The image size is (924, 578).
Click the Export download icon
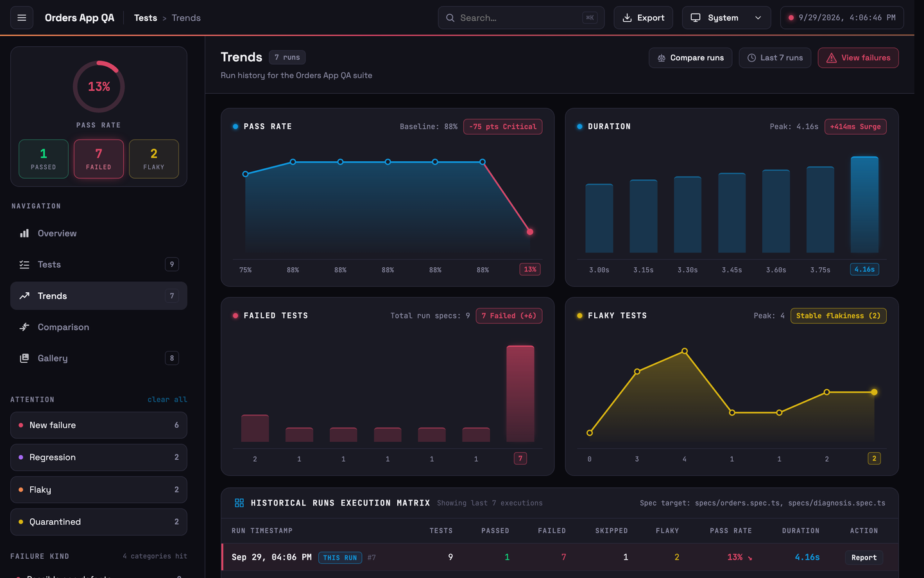click(x=627, y=18)
